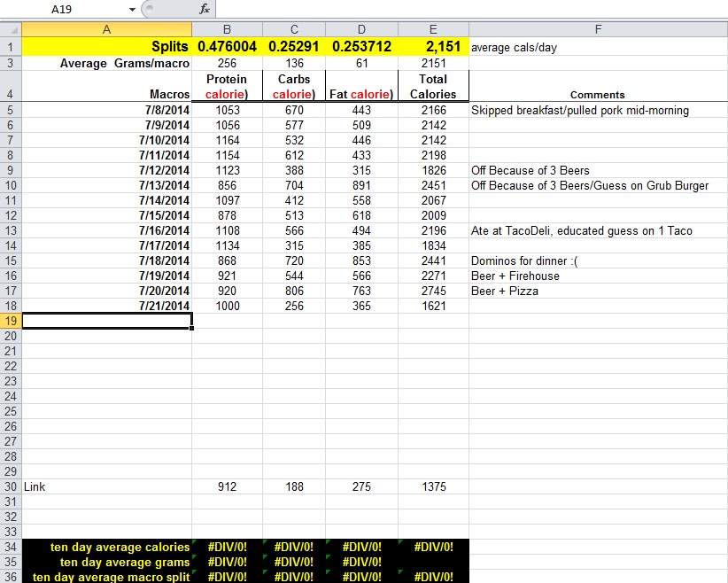Open the Name Box dropdown arrow
728x583 pixels.
click(x=133, y=9)
